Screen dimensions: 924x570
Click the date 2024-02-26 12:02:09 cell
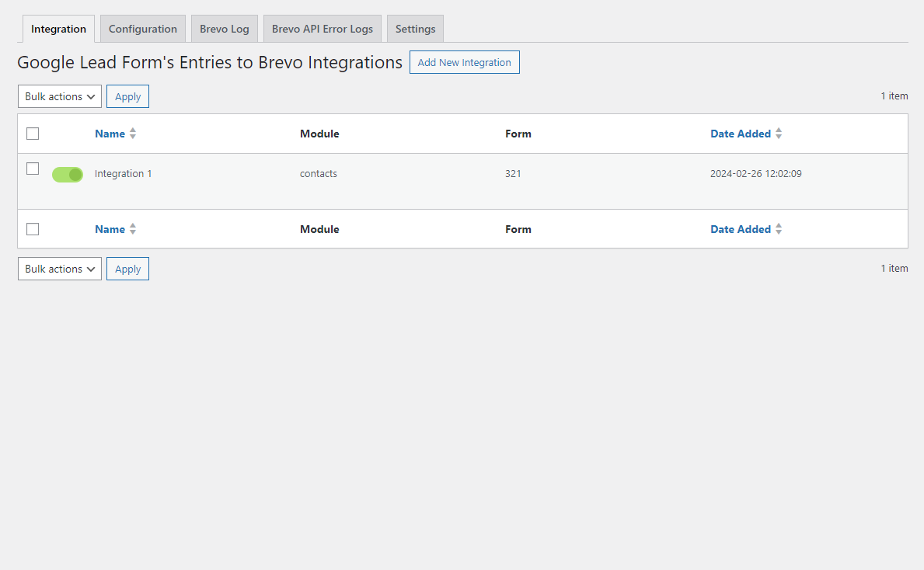click(x=755, y=174)
